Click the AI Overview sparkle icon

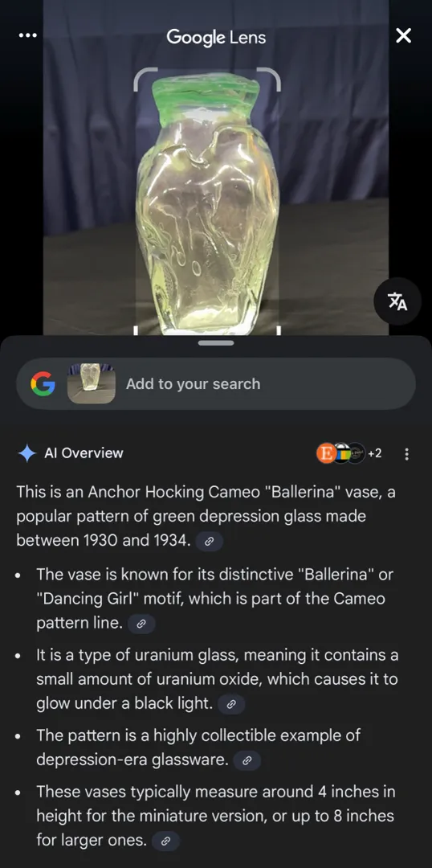tap(27, 453)
